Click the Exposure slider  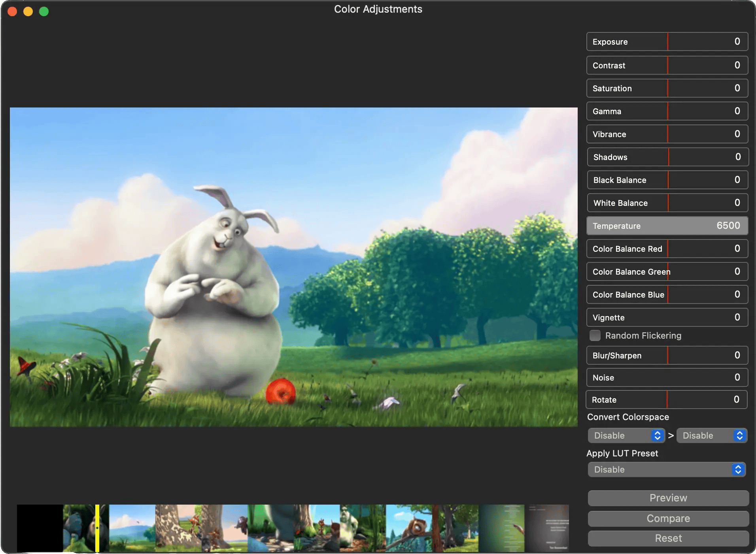(x=667, y=41)
